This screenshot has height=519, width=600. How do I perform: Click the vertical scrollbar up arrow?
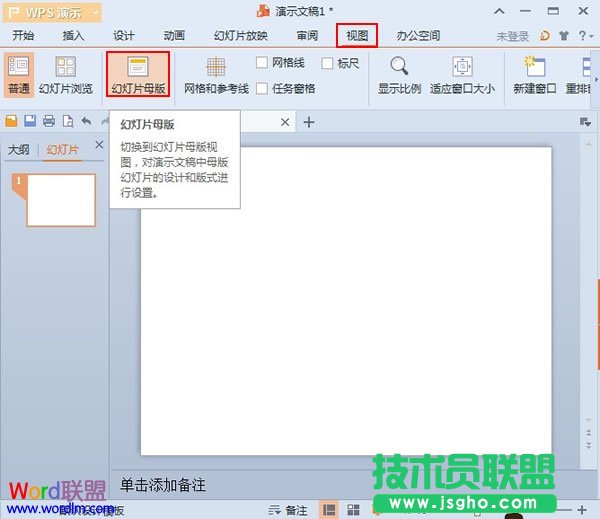589,144
